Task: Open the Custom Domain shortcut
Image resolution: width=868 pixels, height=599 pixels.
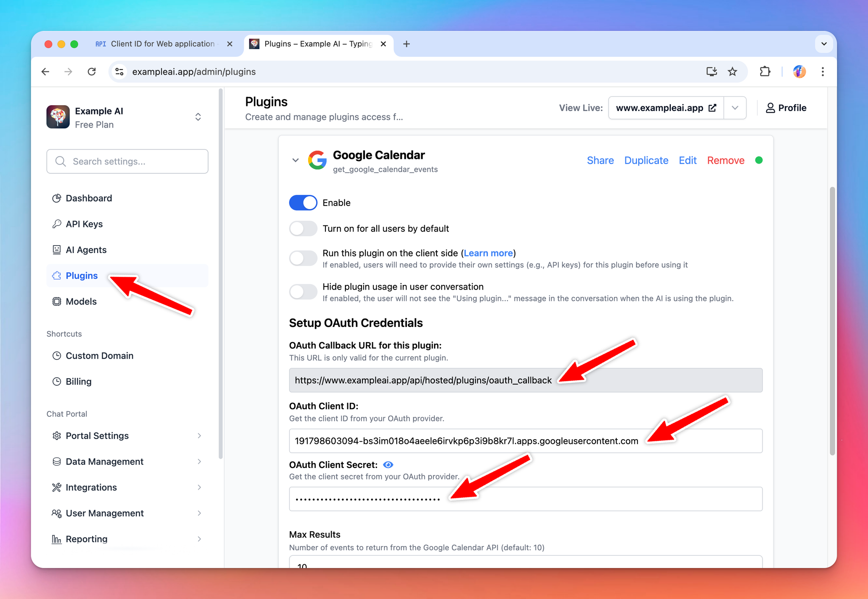Action: pos(127,356)
